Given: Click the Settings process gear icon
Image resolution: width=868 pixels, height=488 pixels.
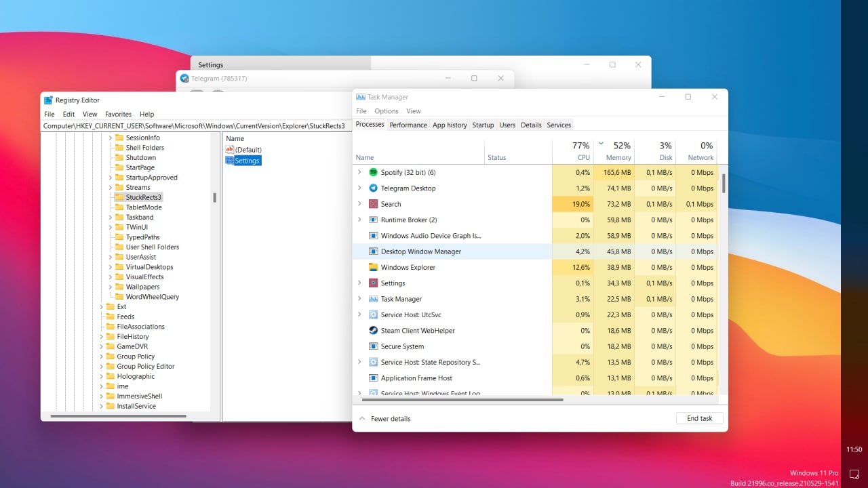Looking at the screenshot, I should pyautogui.click(x=373, y=283).
